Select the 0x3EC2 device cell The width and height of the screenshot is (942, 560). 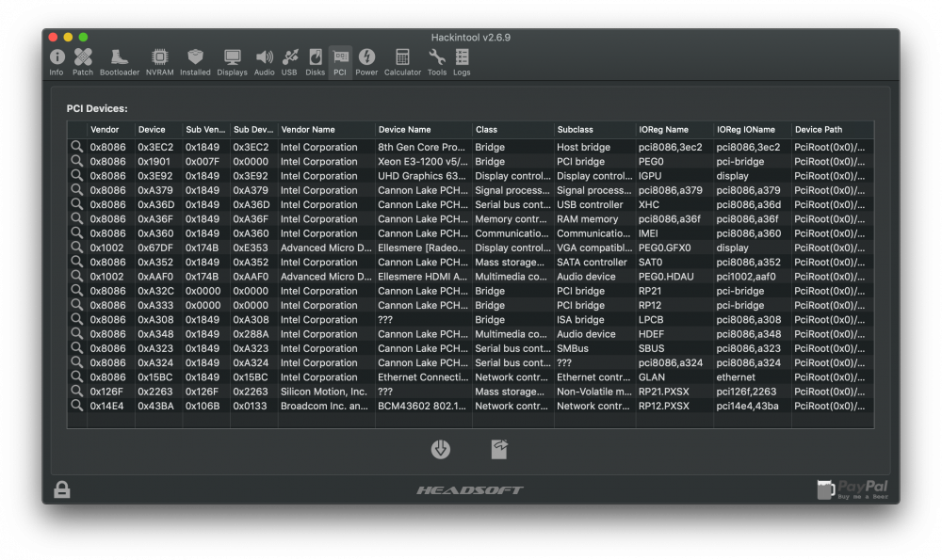(155, 147)
